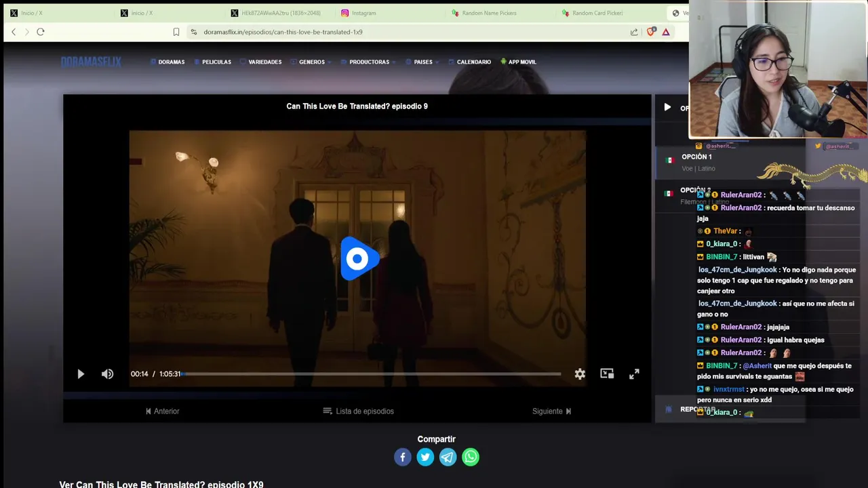Screen dimensions: 868x488
Task: Open the player settings gear
Action: click(580, 374)
